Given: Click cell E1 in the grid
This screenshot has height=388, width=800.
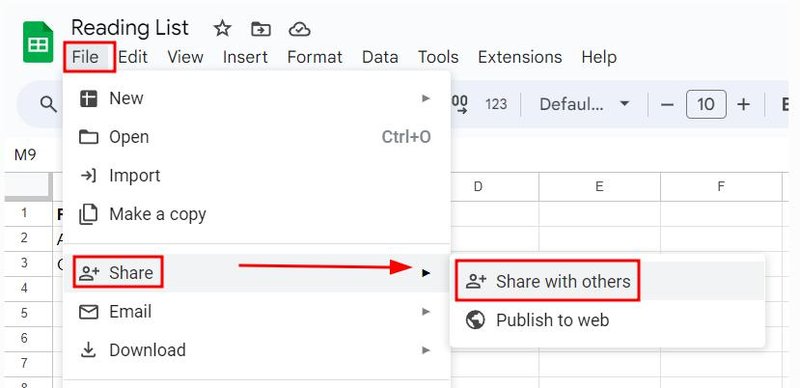Looking at the screenshot, I should [599, 213].
